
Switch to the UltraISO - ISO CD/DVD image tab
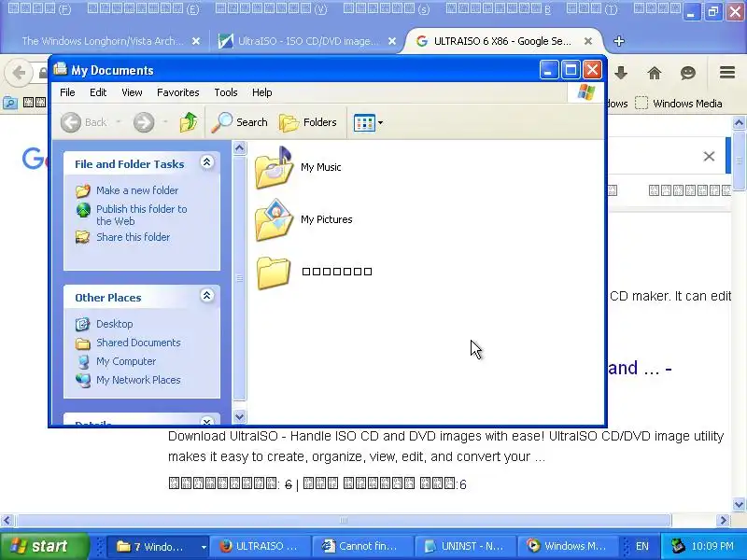(x=308, y=41)
